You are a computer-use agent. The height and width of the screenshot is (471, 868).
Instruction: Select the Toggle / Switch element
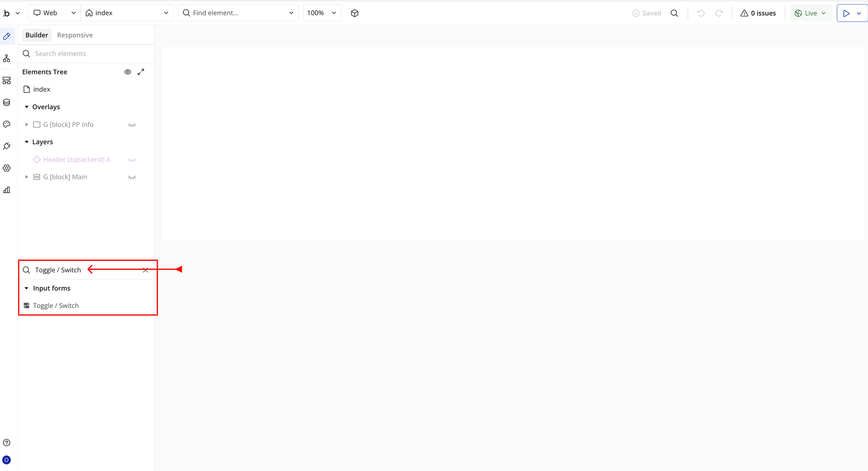[56, 306]
